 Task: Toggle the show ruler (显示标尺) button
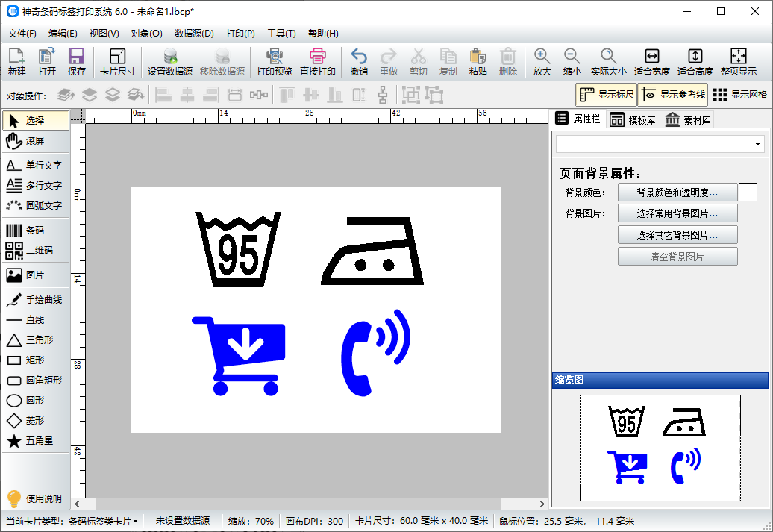(x=606, y=95)
